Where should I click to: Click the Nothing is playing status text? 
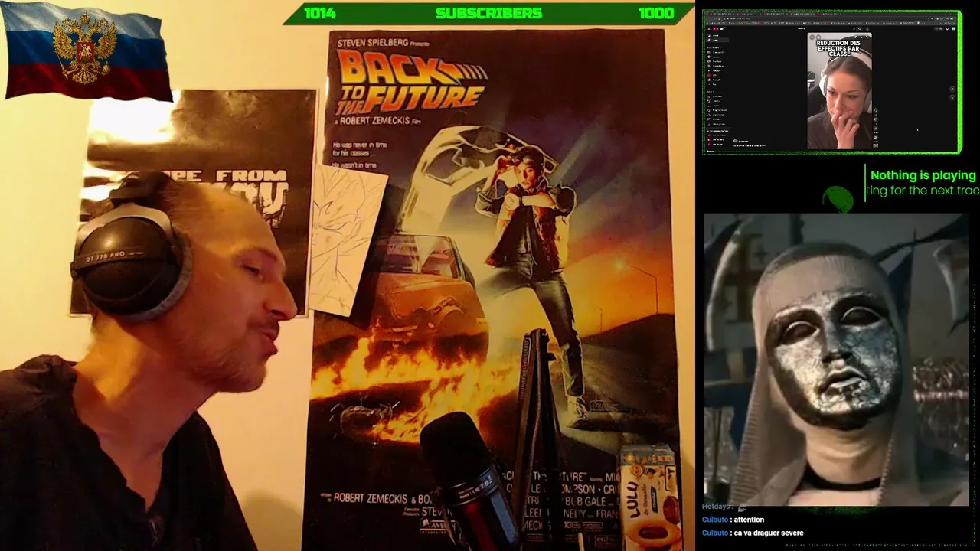coord(923,175)
